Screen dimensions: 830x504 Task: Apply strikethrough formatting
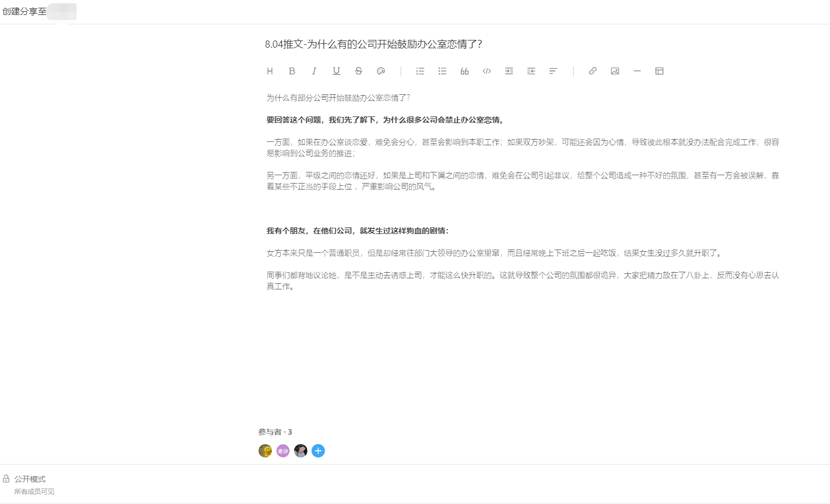pos(358,71)
